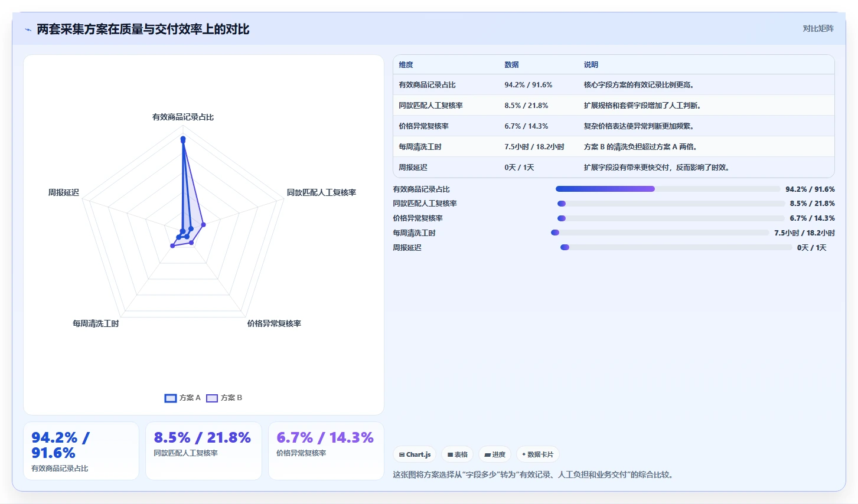Click the radar axis label 价格异常复核率
Image resolution: width=858 pixels, height=504 pixels.
tap(274, 323)
